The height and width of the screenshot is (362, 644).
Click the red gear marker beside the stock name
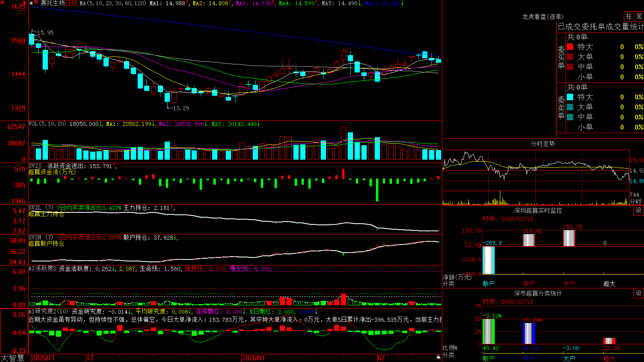click(x=36, y=2)
